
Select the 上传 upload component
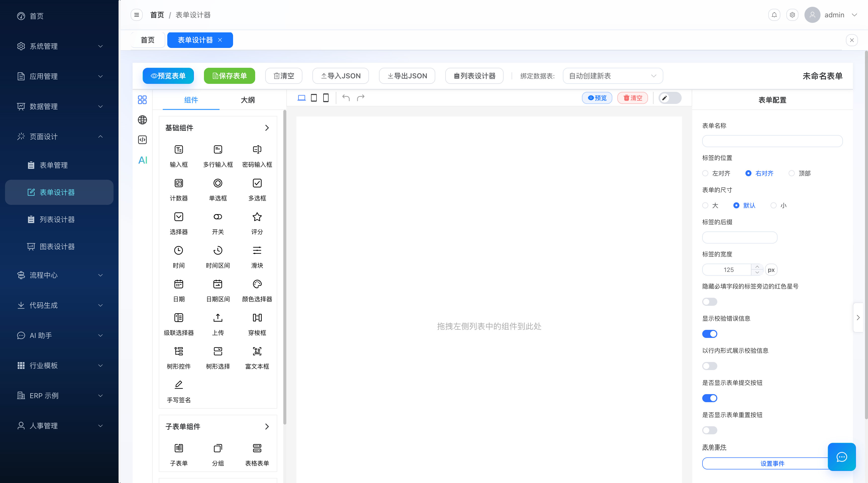coord(218,324)
